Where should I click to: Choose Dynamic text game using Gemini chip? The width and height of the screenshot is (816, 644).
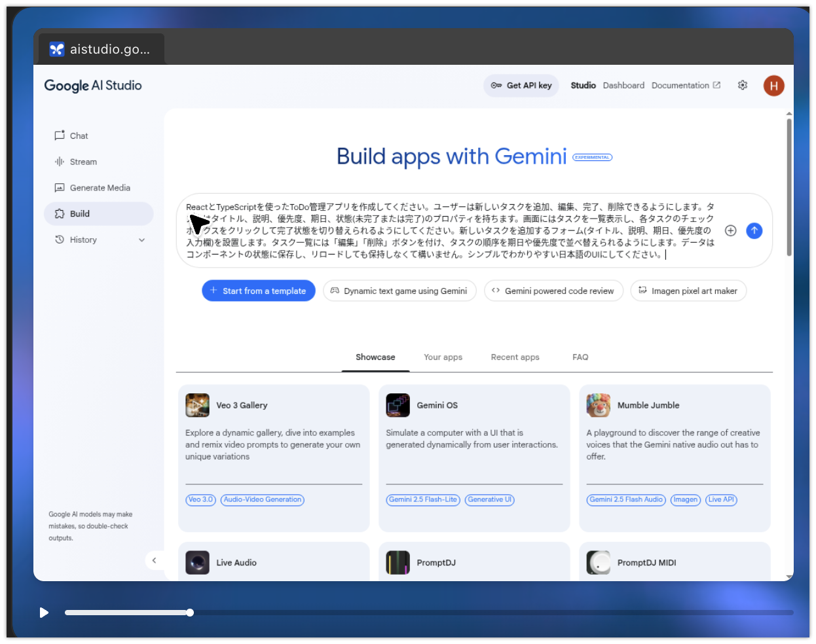coord(399,291)
